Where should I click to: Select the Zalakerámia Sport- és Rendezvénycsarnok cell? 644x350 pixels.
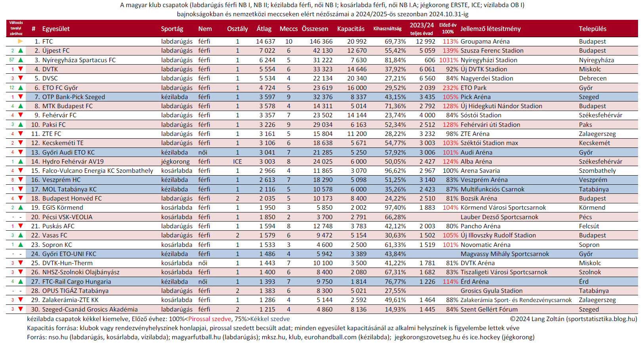[x=516, y=300]
